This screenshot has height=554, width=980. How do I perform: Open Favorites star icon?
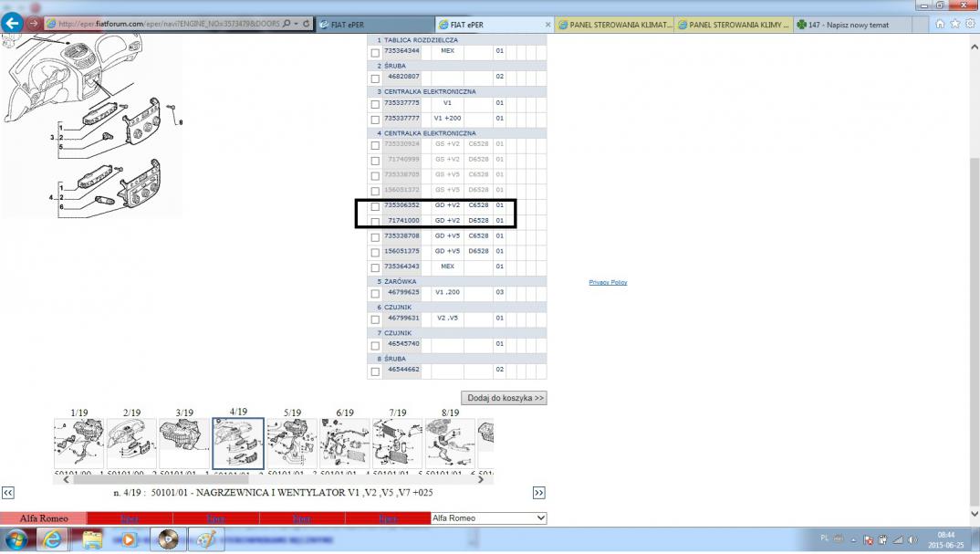tap(954, 24)
